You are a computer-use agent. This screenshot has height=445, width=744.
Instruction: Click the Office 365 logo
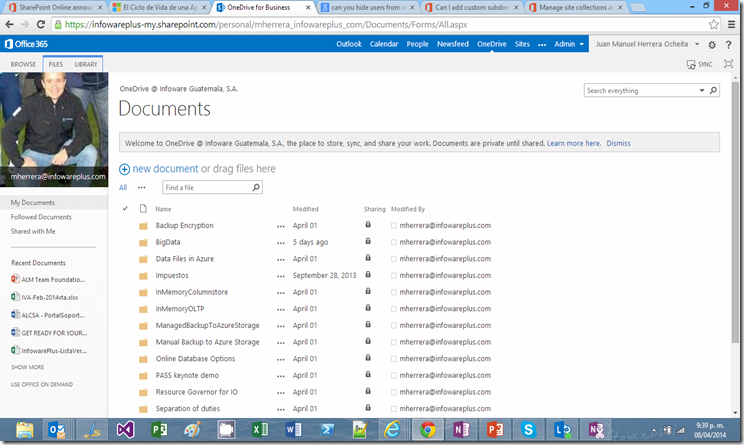point(26,44)
